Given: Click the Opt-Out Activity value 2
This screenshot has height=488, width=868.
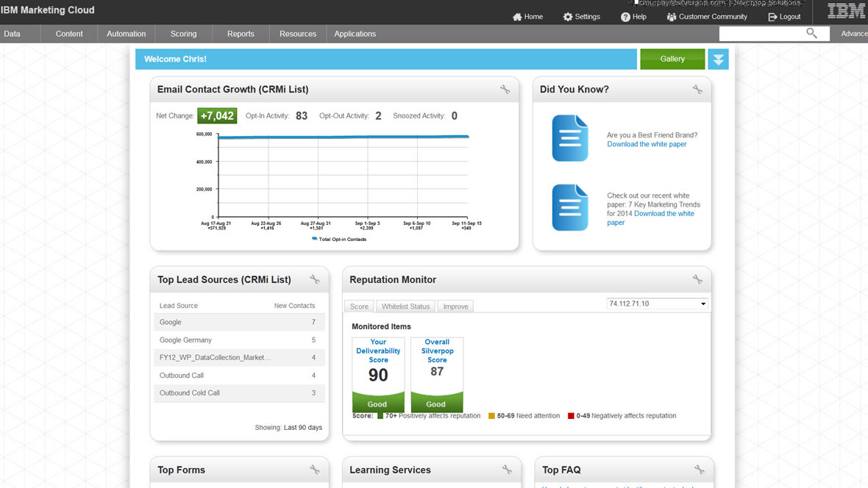Looking at the screenshot, I should [x=378, y=115].
